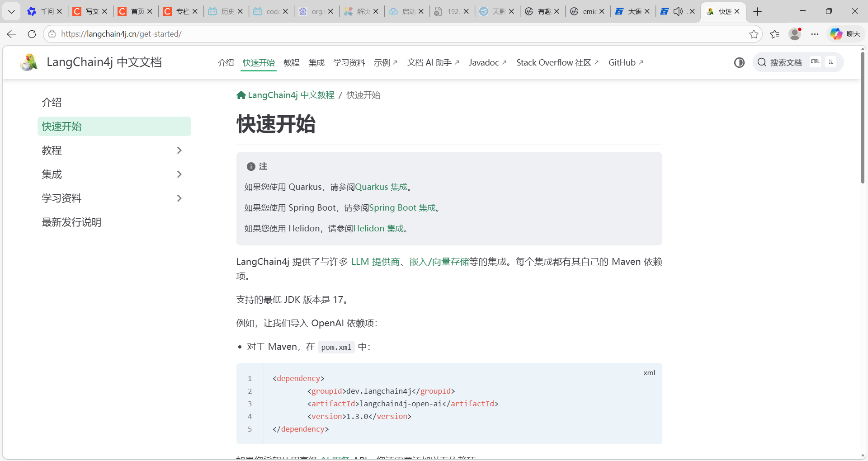The width and height of the screenshot is (868, 461).
Task: Click the LangChain4j parrot logo
Action: [29, 62]
